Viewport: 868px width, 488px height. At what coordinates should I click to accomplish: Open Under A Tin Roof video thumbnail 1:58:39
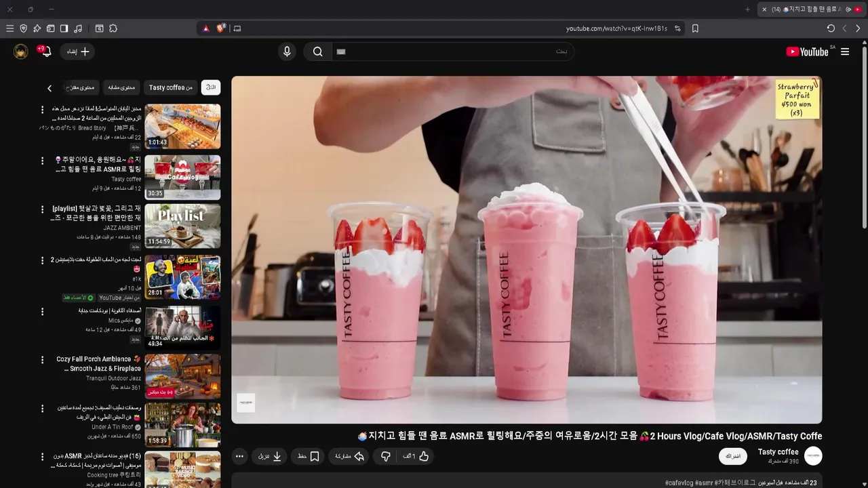pos(182,425)
